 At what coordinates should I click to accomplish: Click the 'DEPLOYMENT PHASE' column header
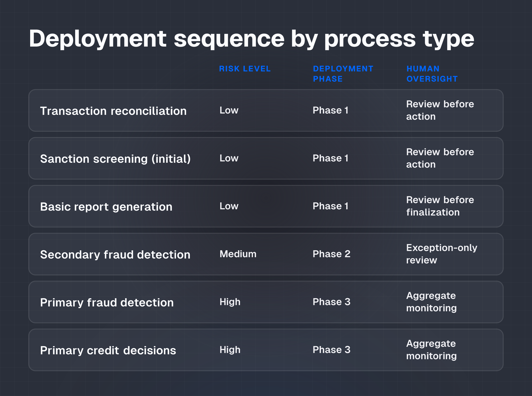click(x=343, y=74)
